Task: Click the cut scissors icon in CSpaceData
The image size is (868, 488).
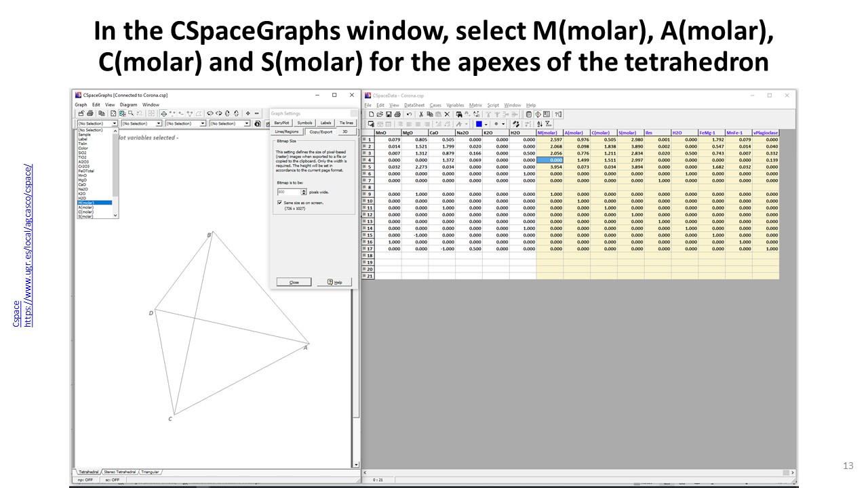Action: [421, 115]
